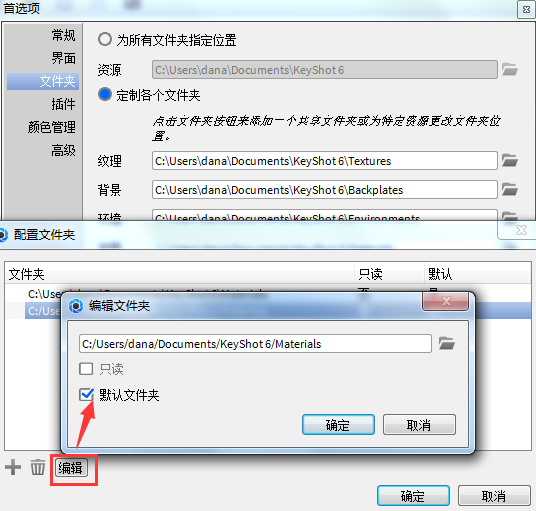Click the Materials path input field
The width and height of the screenshot is (536, 511).
[x=255, y=344]
